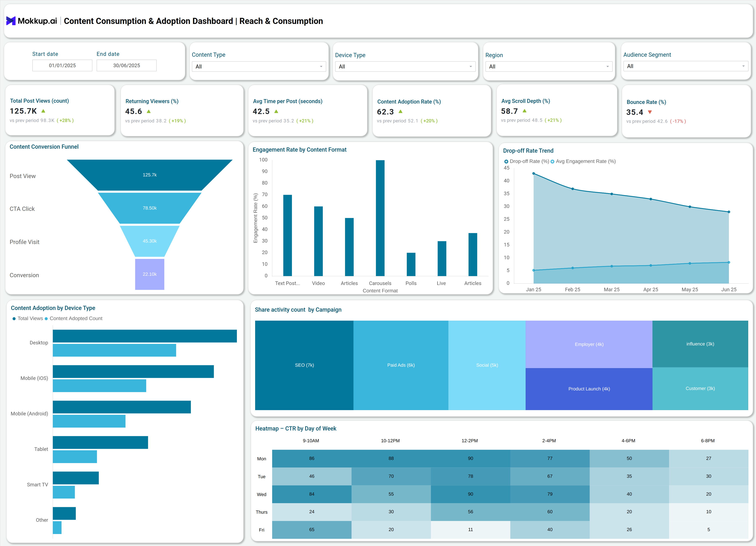Click the Content Conversion Funnel title
Screen dimensions: 756x546
tap(44, 147)
